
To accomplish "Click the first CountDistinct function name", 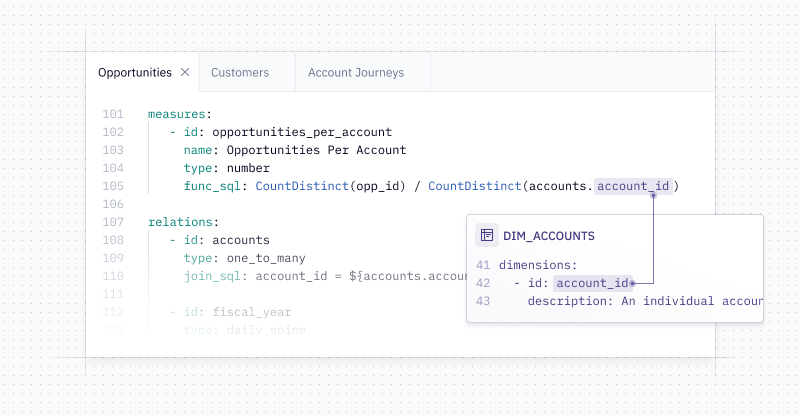I will (x=302, y=186).
